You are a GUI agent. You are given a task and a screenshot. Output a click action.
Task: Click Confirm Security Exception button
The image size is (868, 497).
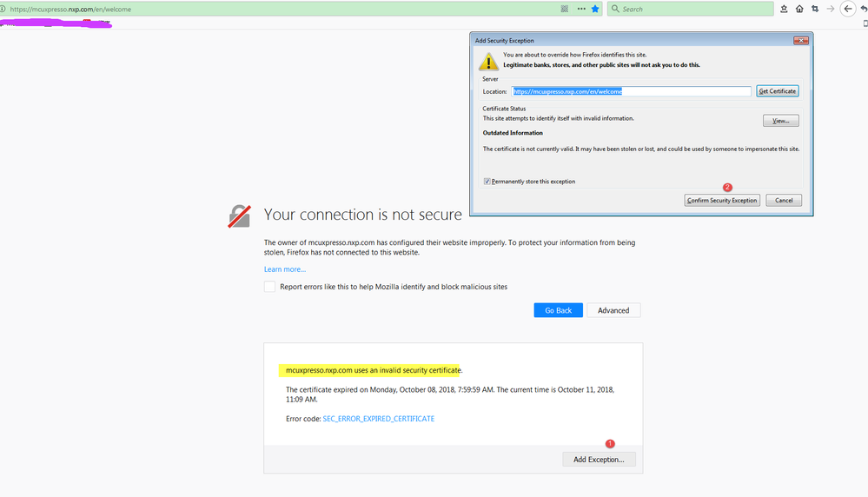[722, 201]
